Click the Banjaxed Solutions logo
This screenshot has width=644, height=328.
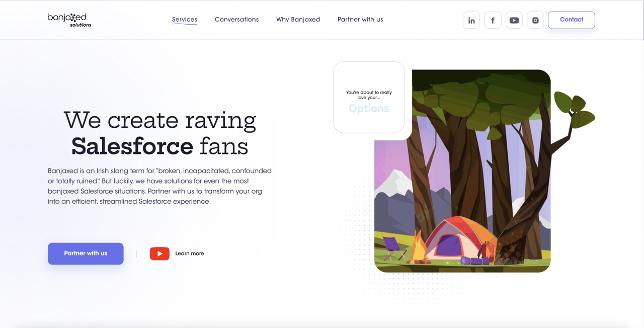click(x=69, y=20)
